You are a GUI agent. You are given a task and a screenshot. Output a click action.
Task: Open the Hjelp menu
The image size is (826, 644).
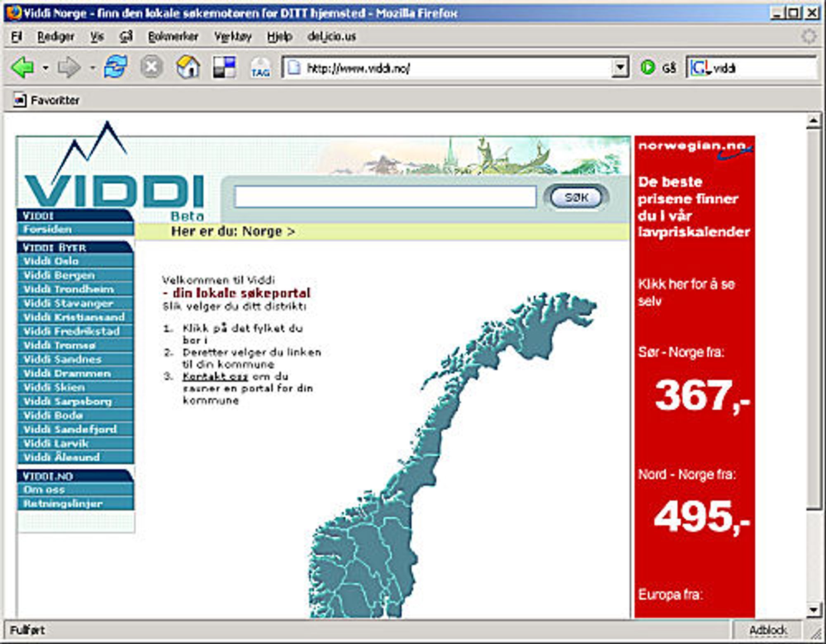pos(280,37)
